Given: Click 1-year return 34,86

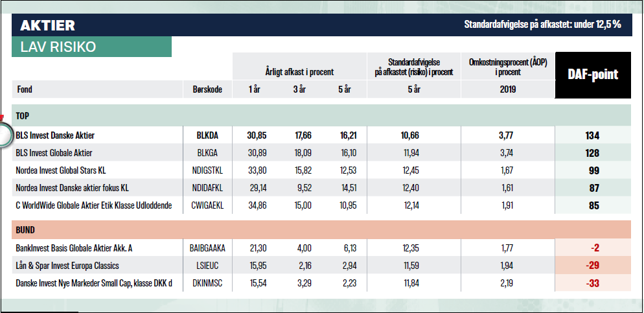Looking at the screenshot, I should pos(258,205).
